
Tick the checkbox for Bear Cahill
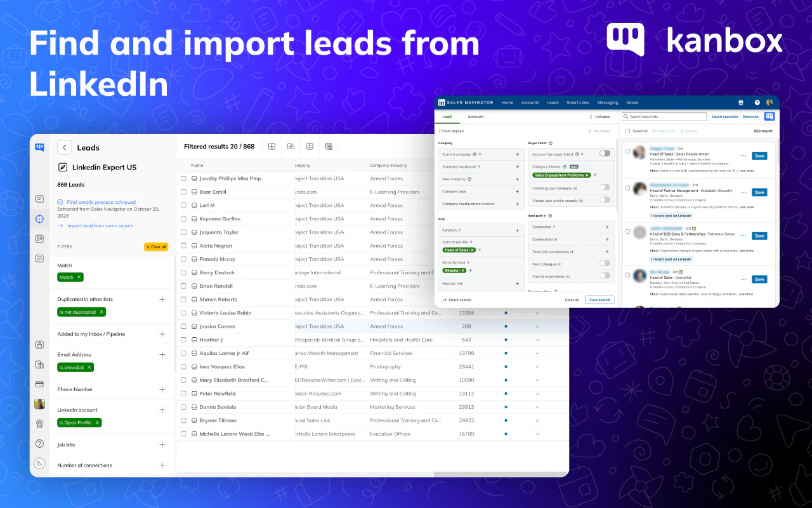[x=184, y=192]
